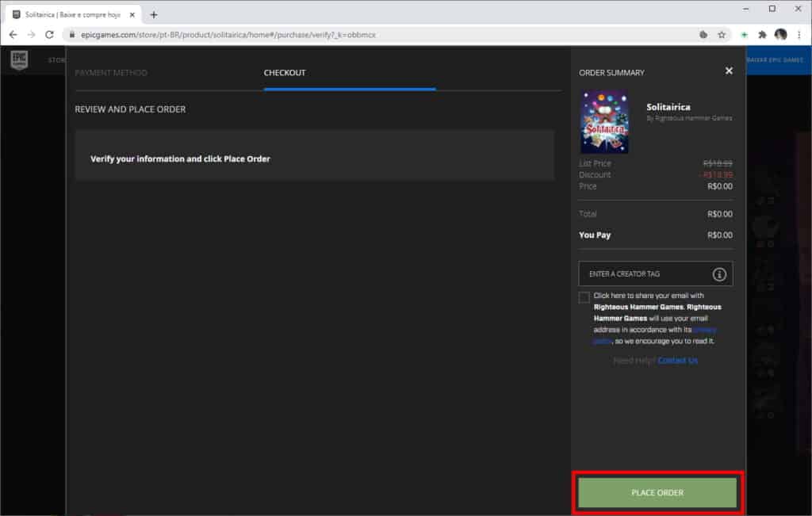Minimize the Chrome window
Viewport: 812px width, 516px height.
click(x=745, y=9)
